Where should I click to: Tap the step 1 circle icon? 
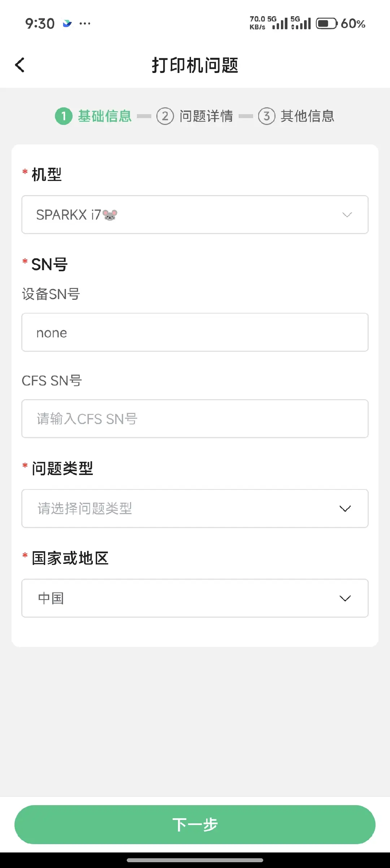point(64,116)
